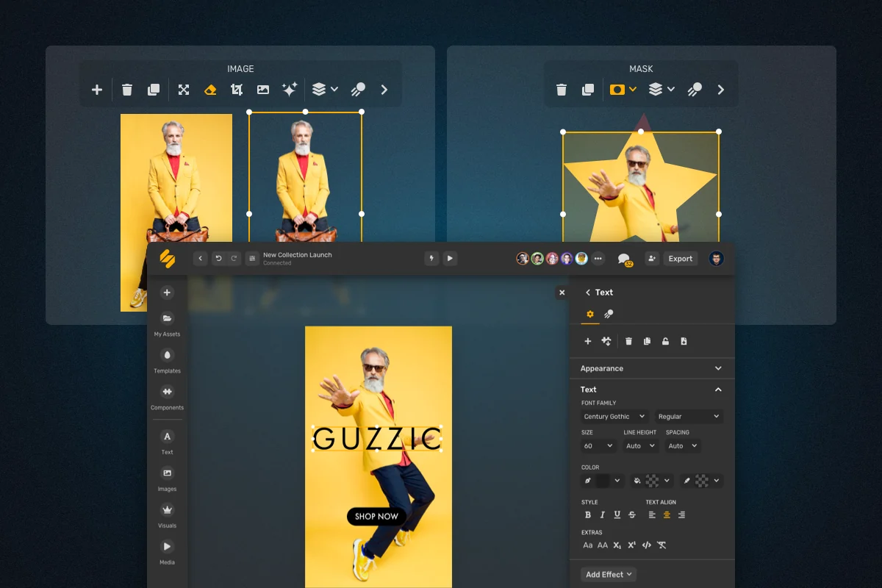Click the dark text color swatch

tap(603, 481)
